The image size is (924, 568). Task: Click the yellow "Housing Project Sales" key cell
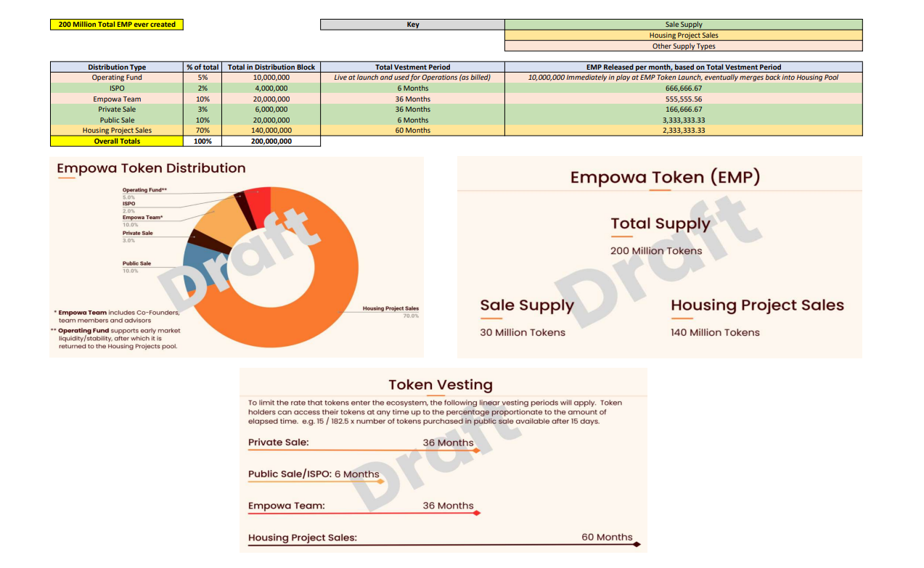pos(684,36)
